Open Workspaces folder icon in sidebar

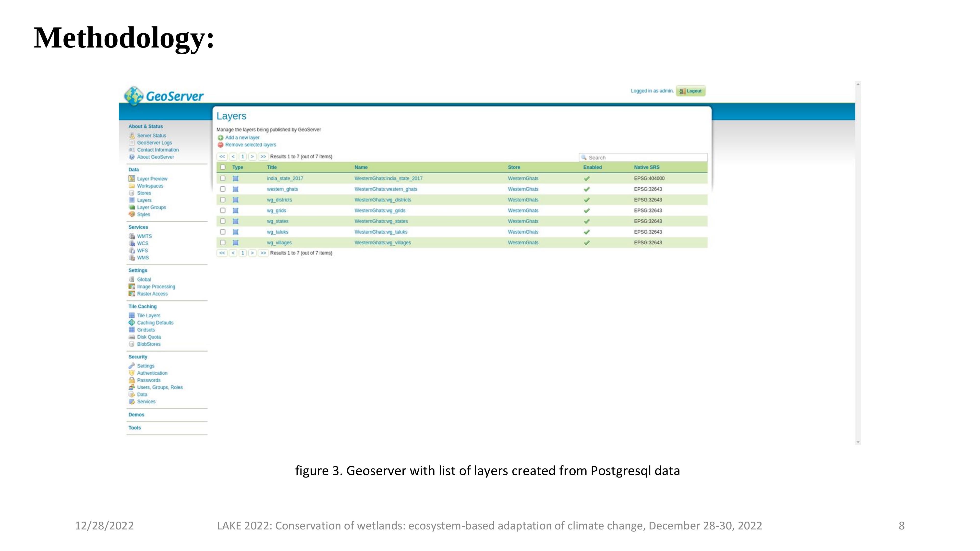click(x=132, y=186)
